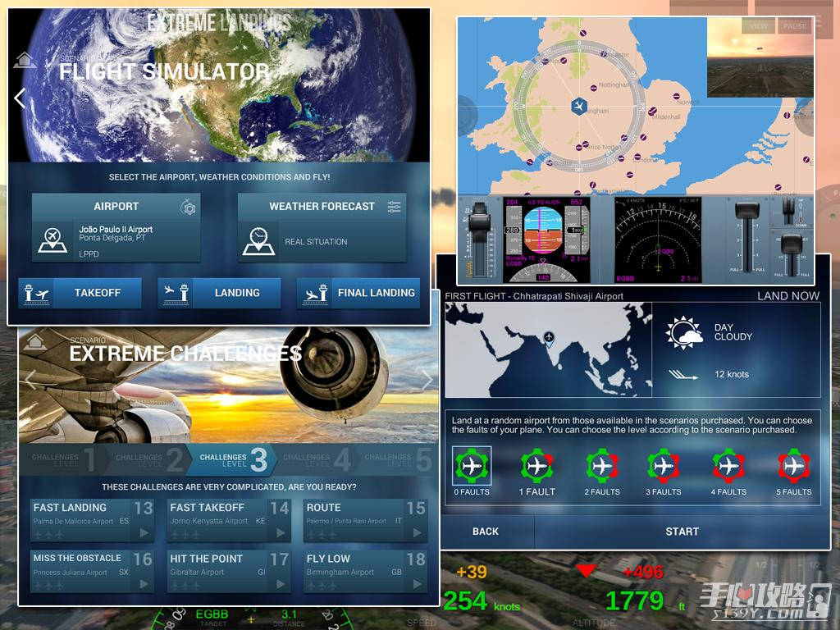Open Route challenge 15

[x=365, y=520]
